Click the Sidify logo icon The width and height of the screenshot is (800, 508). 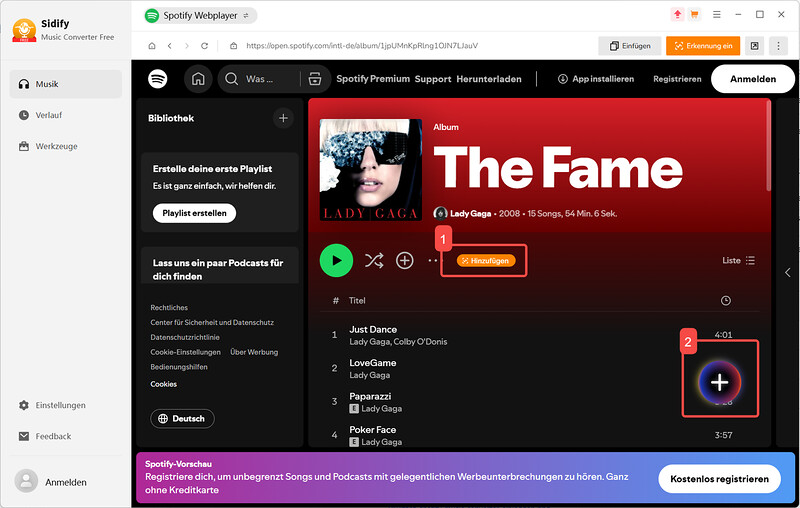(x=24, y=30)
